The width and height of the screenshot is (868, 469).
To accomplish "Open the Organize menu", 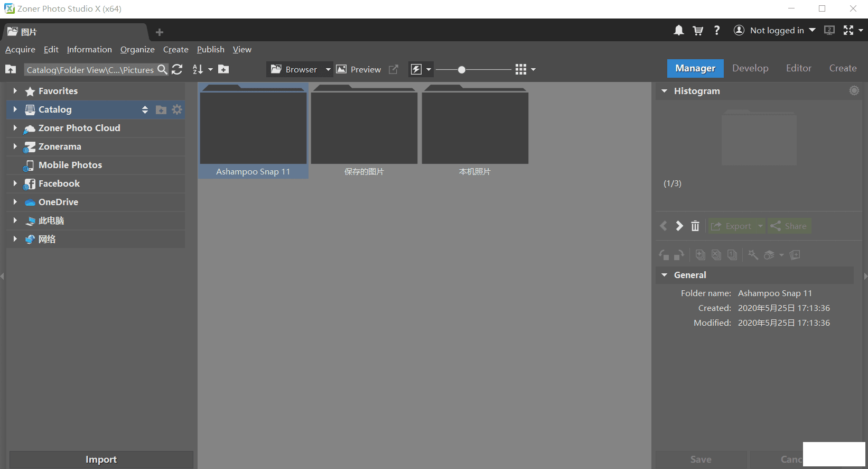I will (x=137, y=50).
